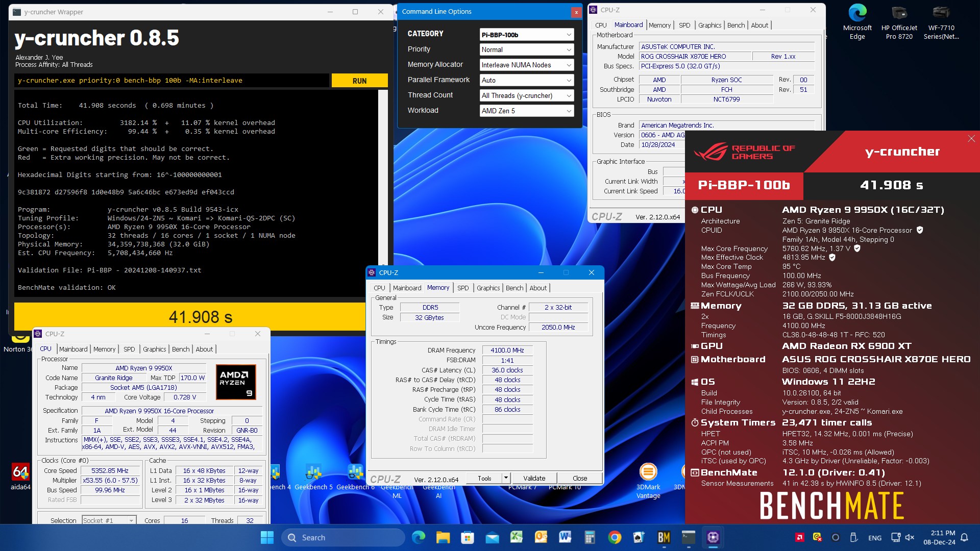
Task: Switch to CPU tab in top-right CPU-Z window
Action: point(601,25)
